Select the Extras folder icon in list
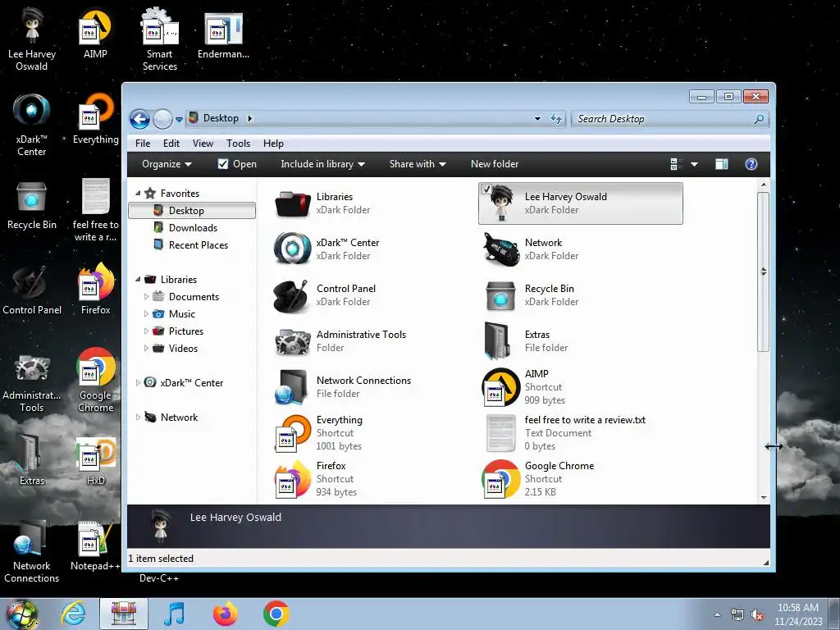Viewport: 840px width, 630px height. (498, 340)
